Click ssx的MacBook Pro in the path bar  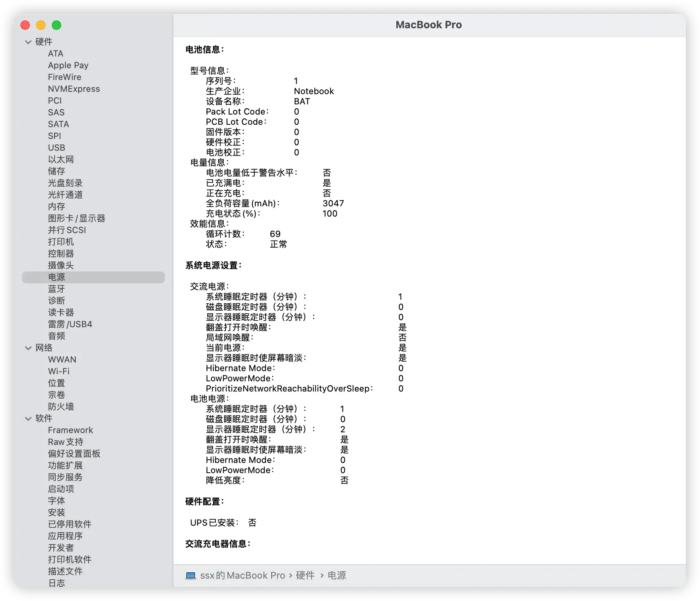point(242,576)
